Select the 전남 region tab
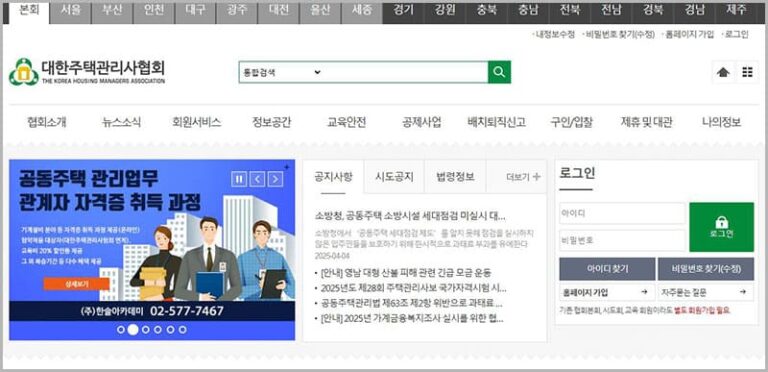 point(611,12)
